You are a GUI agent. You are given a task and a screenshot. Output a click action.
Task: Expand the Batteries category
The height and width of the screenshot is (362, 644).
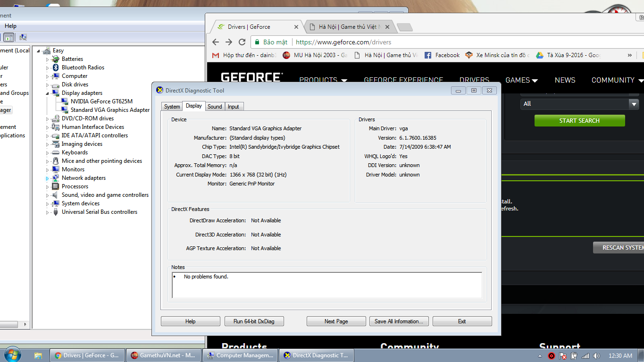[x=48, y=59]
